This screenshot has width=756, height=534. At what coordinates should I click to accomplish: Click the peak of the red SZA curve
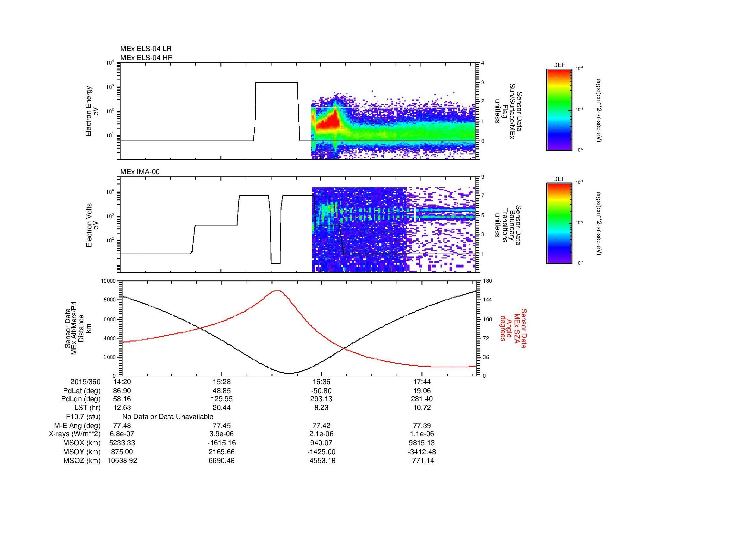pyautogui.click(x=277, y=290)
